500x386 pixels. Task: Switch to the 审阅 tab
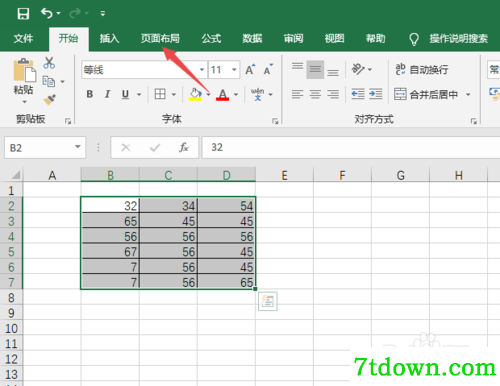click(293, 39)
